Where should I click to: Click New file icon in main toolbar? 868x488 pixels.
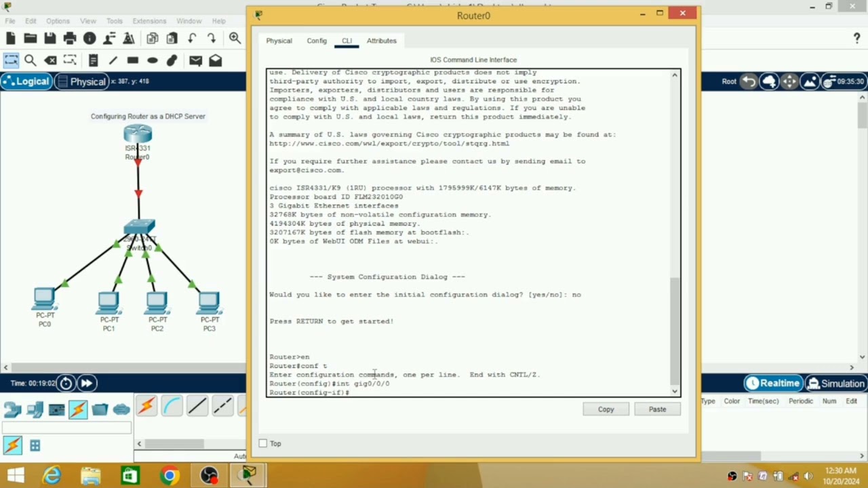[x=11, y=39]
